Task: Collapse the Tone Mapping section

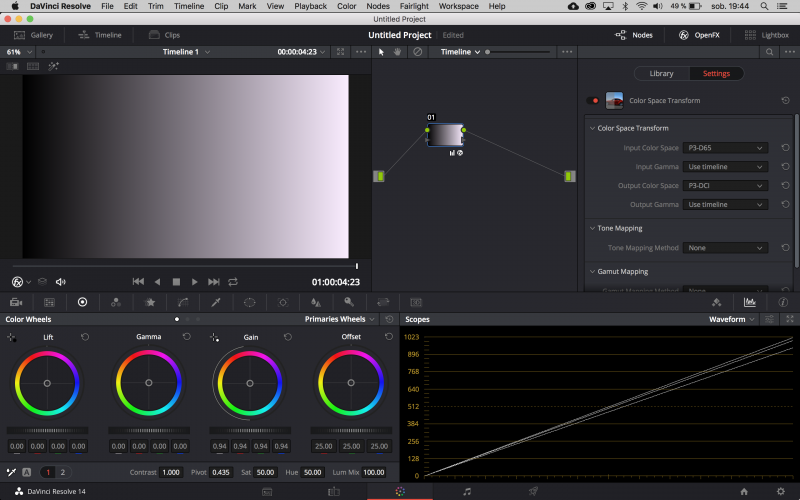Action: (x=592, y=228)
